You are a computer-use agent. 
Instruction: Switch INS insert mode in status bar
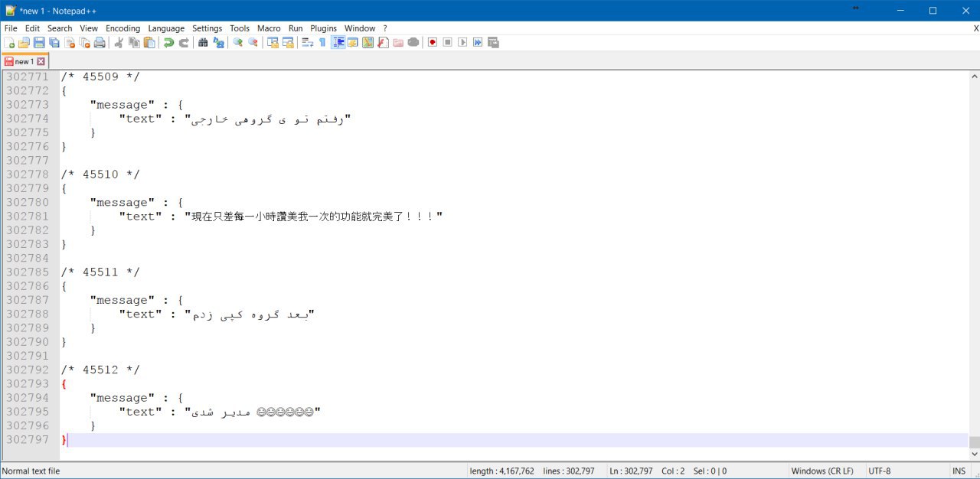(959, 471)
